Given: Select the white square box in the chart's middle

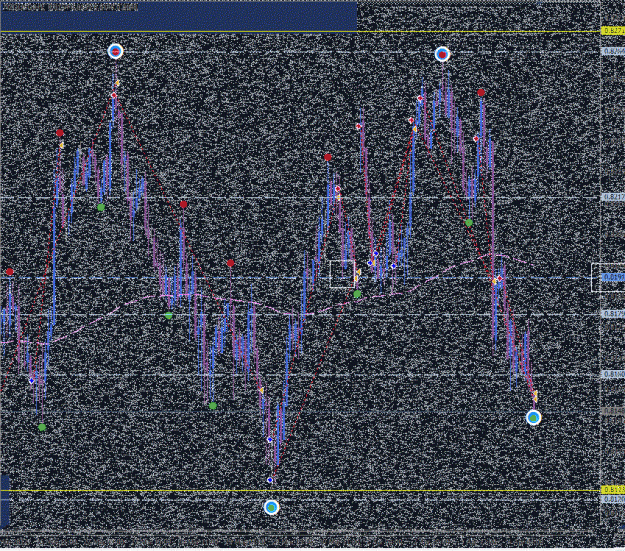Looking at the screenshot, I should (342, 274).
